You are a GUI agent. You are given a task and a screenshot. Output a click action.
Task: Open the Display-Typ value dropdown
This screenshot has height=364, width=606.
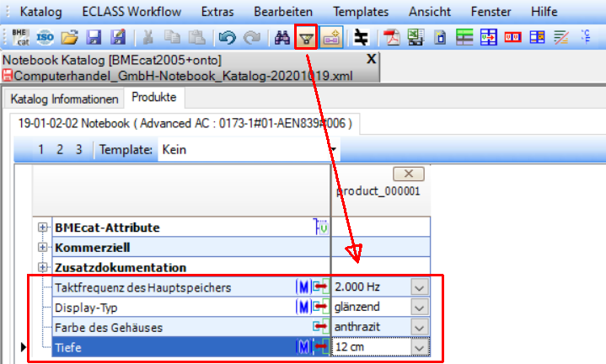[420, 308]
